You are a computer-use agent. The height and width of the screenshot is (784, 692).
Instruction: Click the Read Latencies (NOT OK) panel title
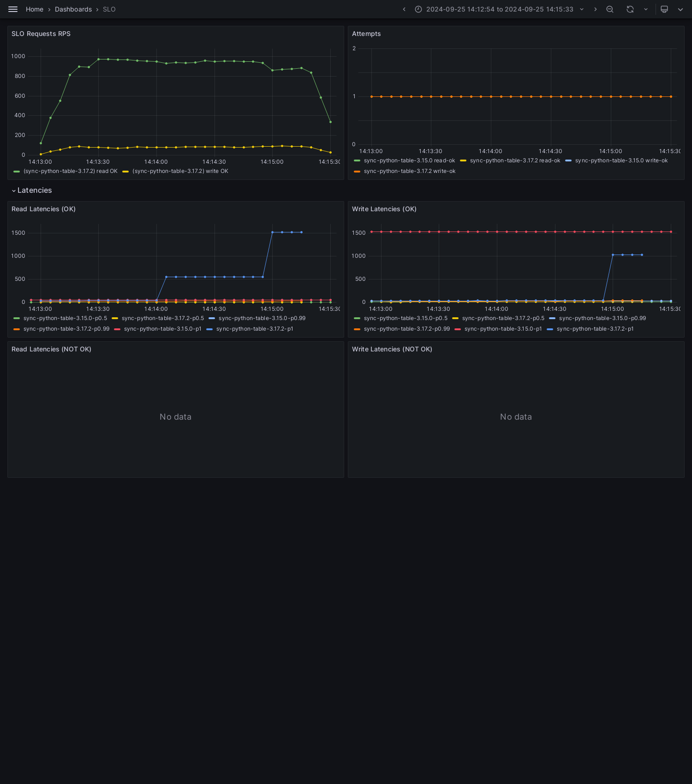point(51,349)
